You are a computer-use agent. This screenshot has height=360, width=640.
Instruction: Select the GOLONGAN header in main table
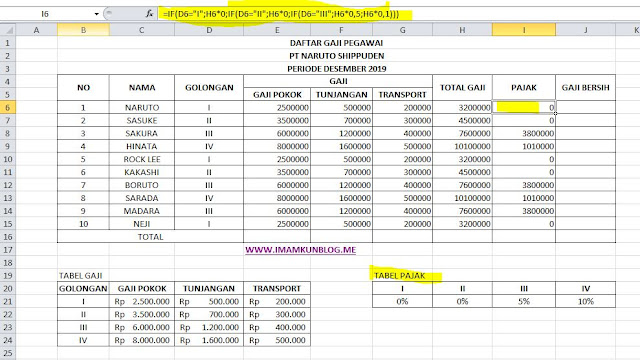coord(209,87)
